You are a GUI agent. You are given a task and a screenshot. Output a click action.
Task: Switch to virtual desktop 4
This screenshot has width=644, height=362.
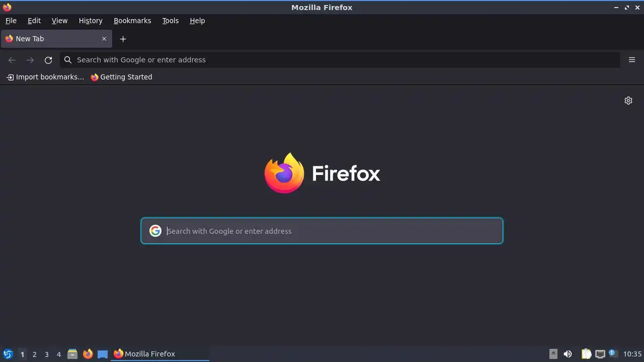tap(58, 354)
